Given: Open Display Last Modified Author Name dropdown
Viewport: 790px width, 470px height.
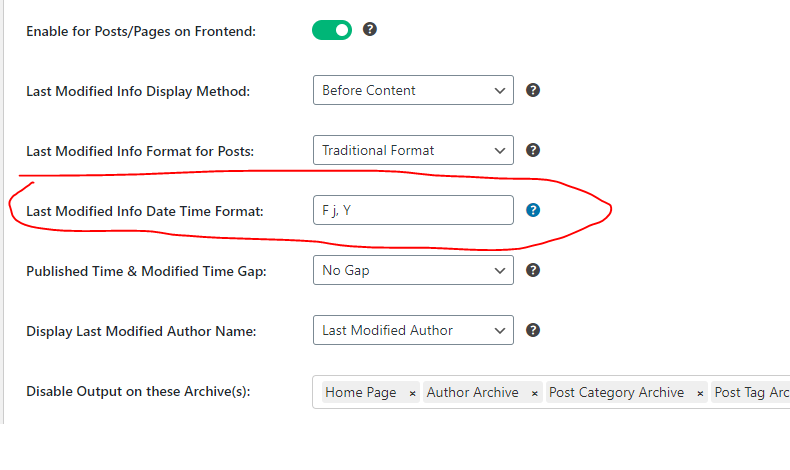Looking at the screenshot, I should (x=413, y=330).
